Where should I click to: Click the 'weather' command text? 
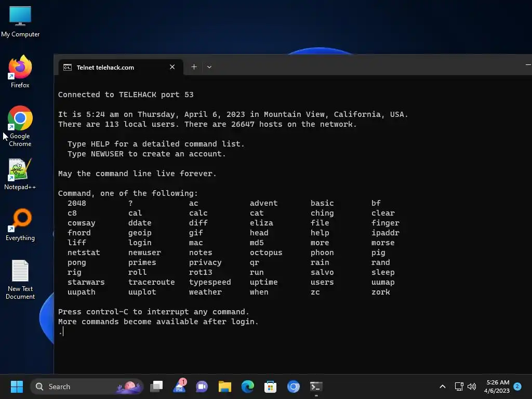point(205,292)
